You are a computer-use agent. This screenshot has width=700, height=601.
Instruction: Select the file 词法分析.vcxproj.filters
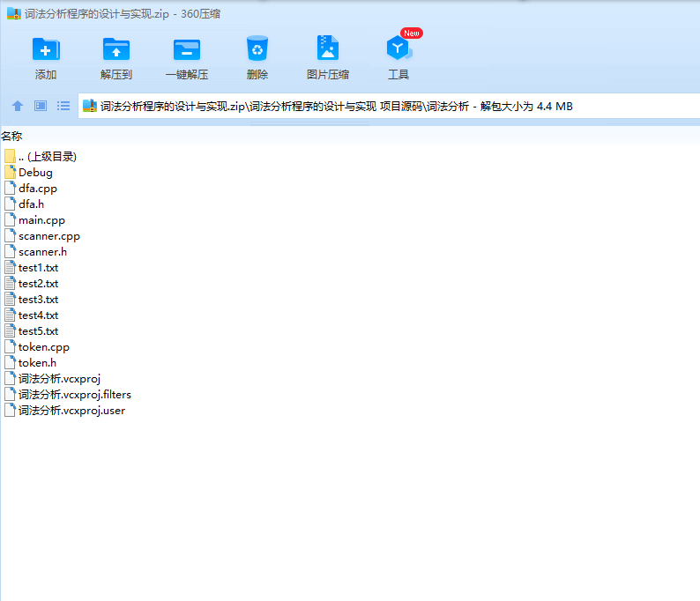click(68, 395)
